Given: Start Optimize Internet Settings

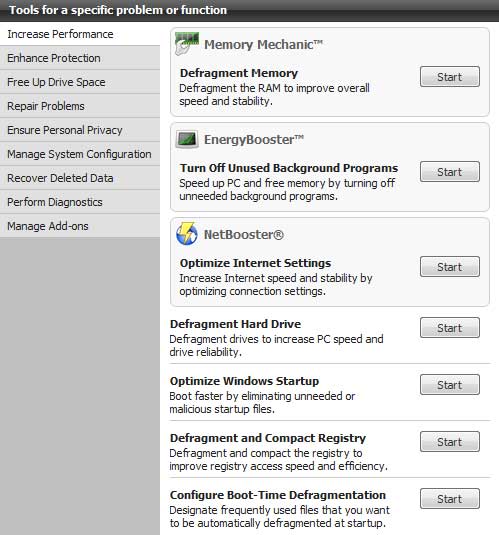Looking at the screenshot, I should (450, 266).
